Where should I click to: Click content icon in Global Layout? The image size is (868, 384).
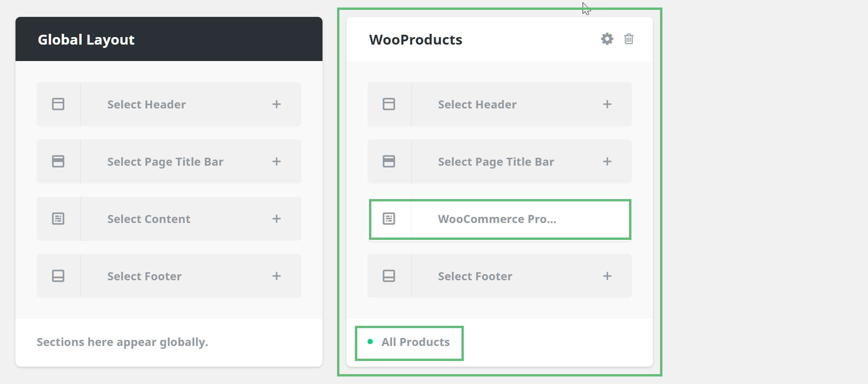pyautogui.click(x=58, y=219)
